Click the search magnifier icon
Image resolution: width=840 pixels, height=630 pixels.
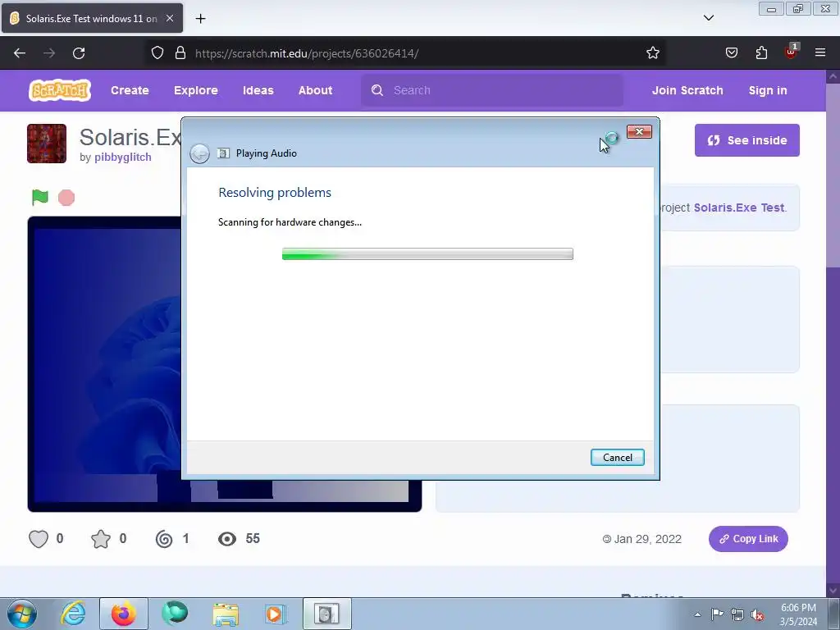tap(377, 90)
